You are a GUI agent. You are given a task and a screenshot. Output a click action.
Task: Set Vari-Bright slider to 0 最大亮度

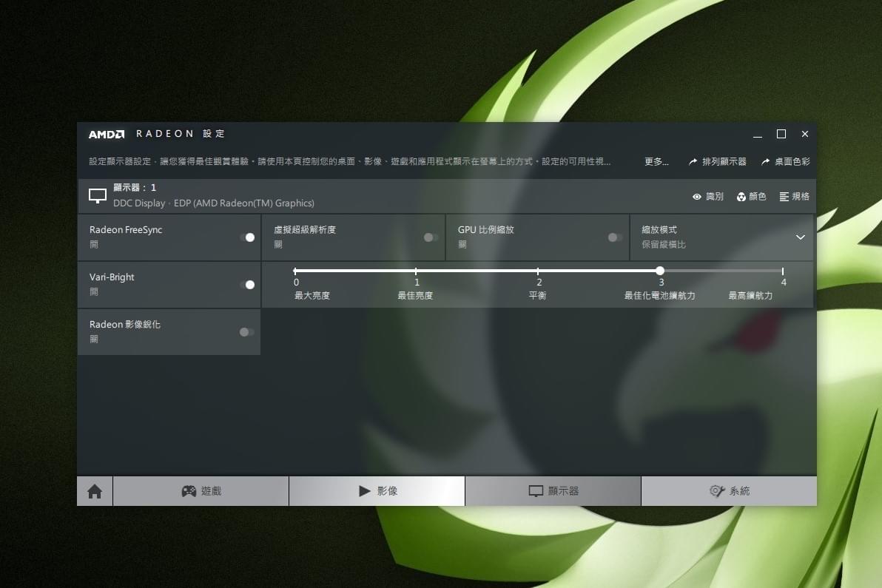[295, 271]
